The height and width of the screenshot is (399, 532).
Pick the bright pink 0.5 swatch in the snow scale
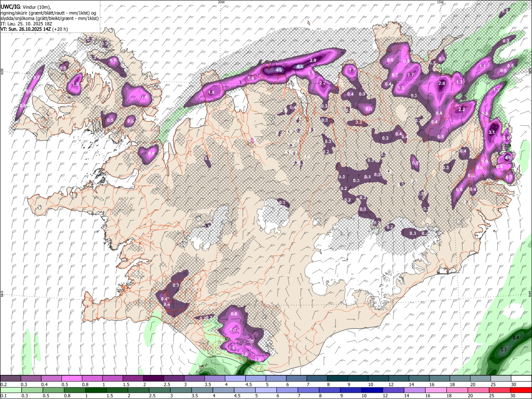[72, 379]
